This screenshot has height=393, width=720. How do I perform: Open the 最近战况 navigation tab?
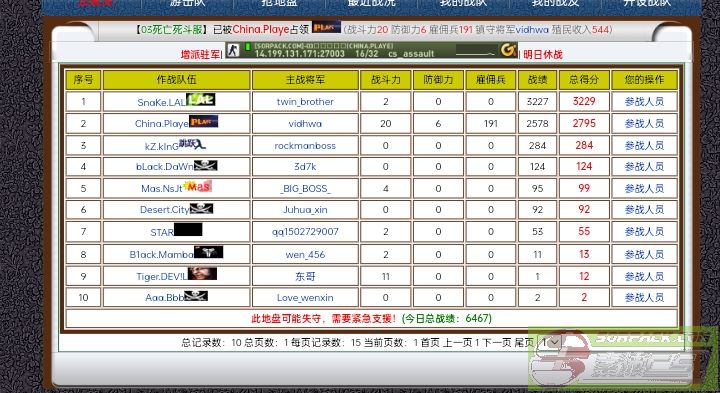(371, 3)
